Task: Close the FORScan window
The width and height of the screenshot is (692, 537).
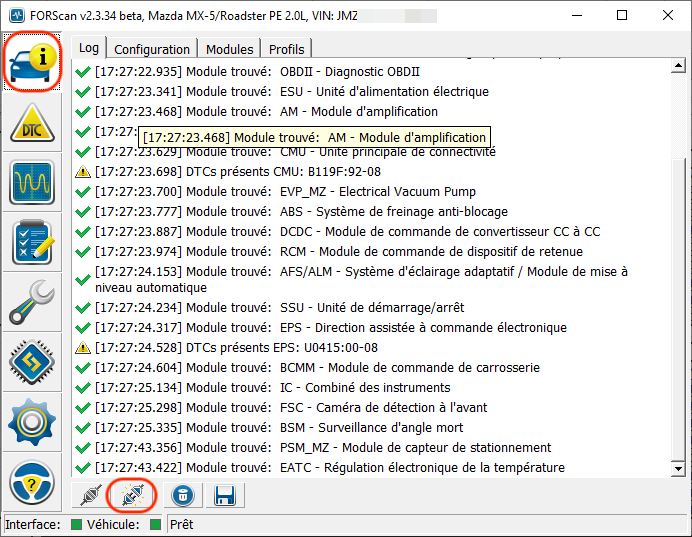Action: (x=668, y=15)
